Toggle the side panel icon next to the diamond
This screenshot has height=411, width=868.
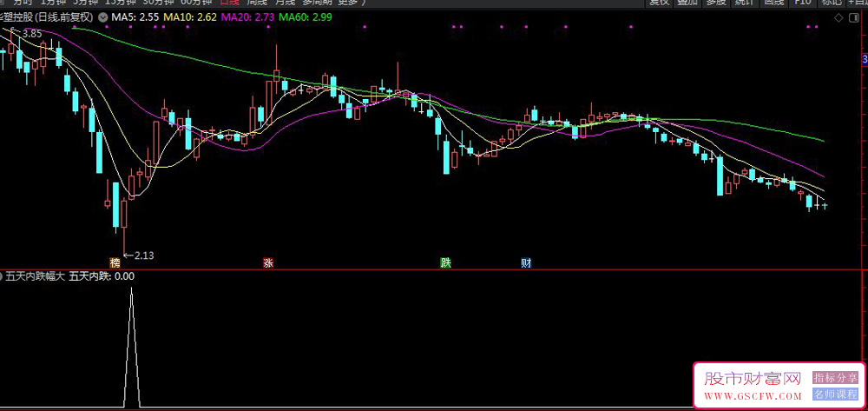click(x=853, y=17)
